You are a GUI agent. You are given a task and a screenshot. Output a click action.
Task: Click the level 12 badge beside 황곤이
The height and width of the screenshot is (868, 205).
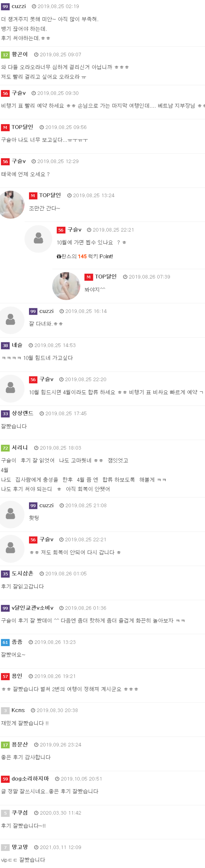(5, 55)
